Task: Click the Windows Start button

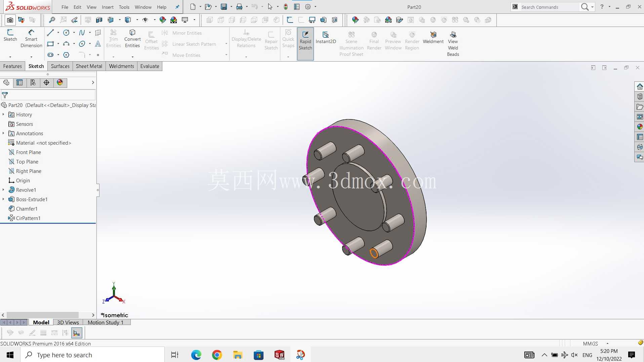Action: pos(10,355)
